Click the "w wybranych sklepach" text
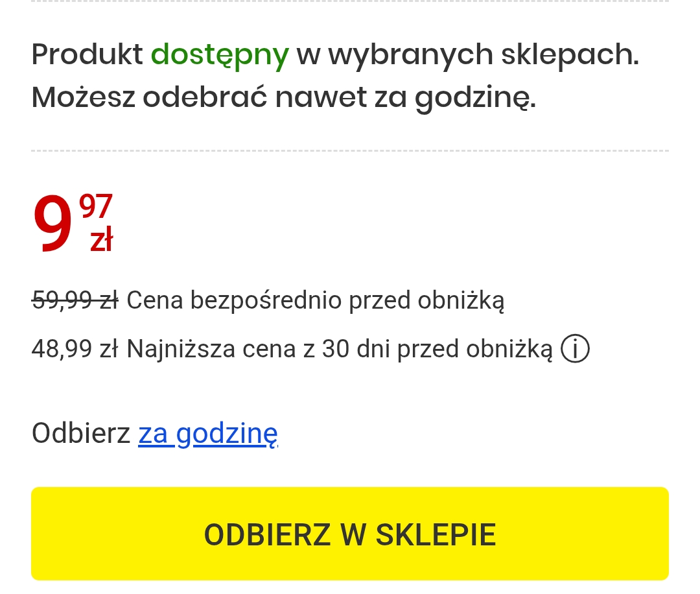 click(x=467, y=55)
